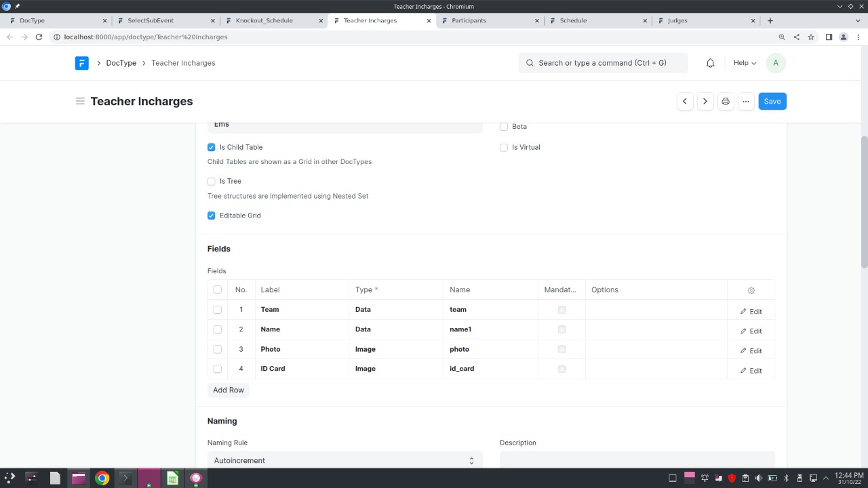Click Add Row under Fields
The image size is (868, 488).
coord(229,390)
